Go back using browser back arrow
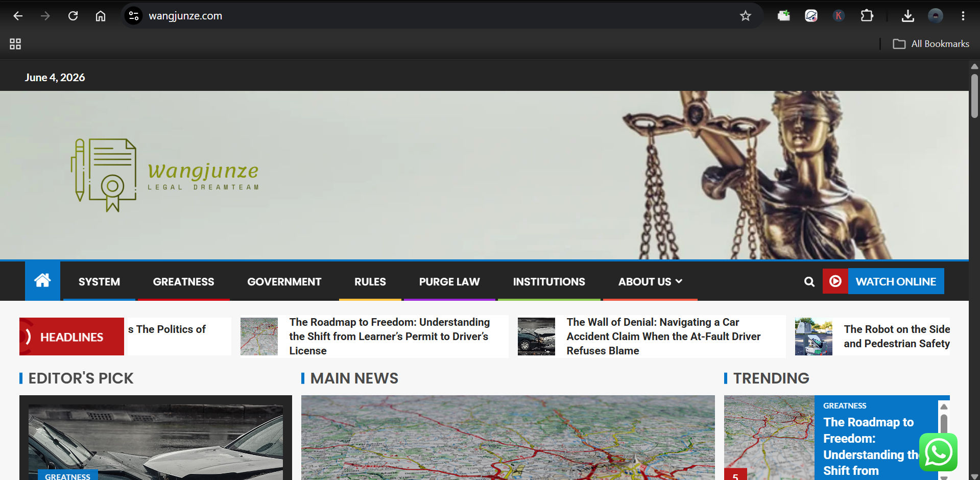This screenshot has height=480, width=980. (x=18, y=16)
